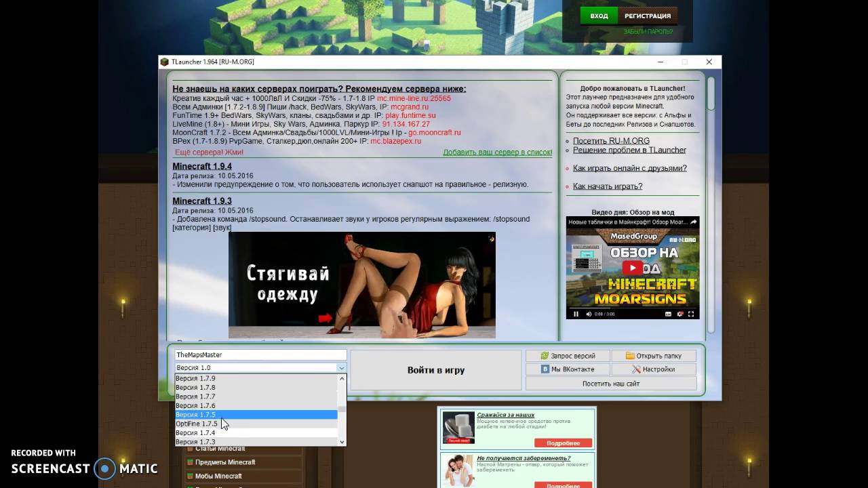
Task: Click the Войти в игру button
Action: (436, 370)
